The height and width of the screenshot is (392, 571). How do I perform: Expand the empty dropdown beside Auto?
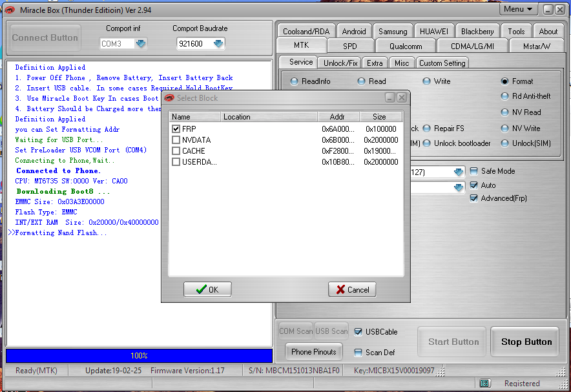click(x=459, y=187)
